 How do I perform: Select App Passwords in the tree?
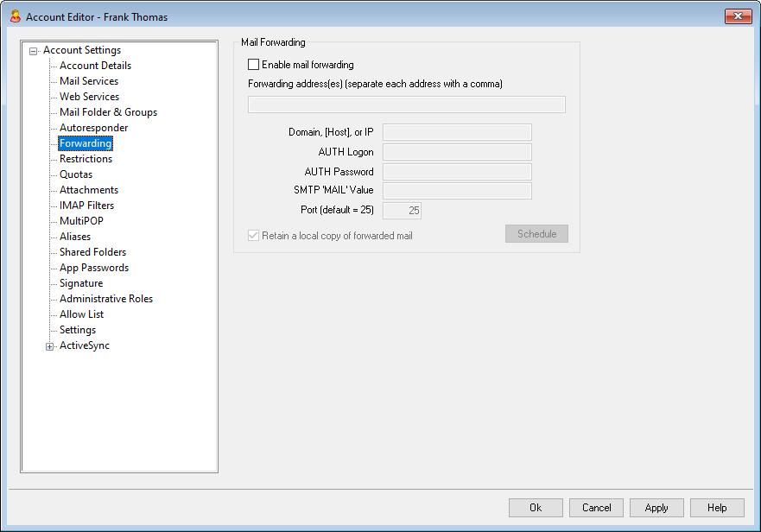[94, 268]
